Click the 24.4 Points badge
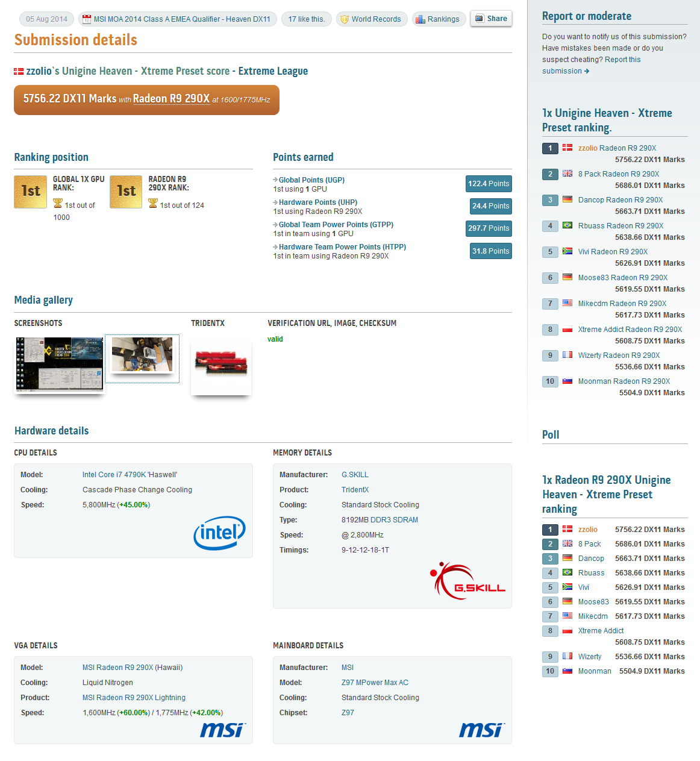 coord(491,206)
